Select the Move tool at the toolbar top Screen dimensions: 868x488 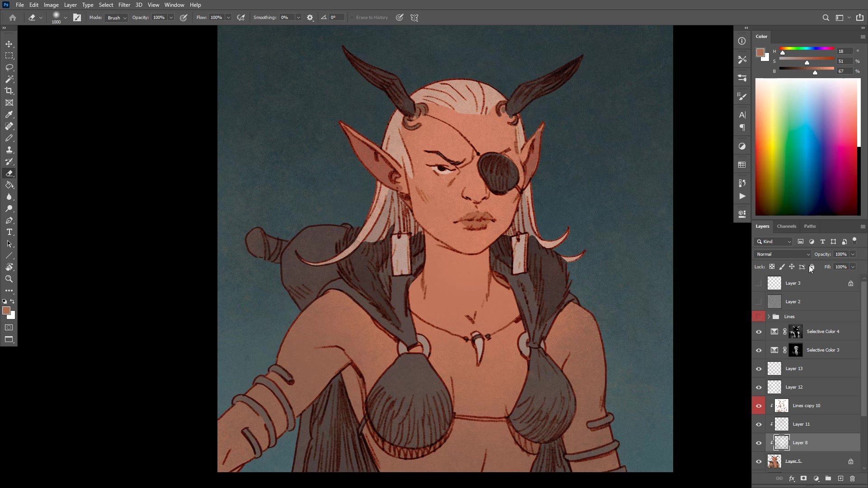pos(9,44)
